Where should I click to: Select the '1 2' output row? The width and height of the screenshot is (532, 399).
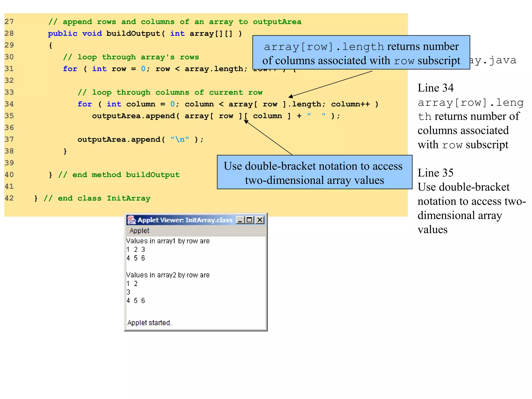tap(132, 284)
